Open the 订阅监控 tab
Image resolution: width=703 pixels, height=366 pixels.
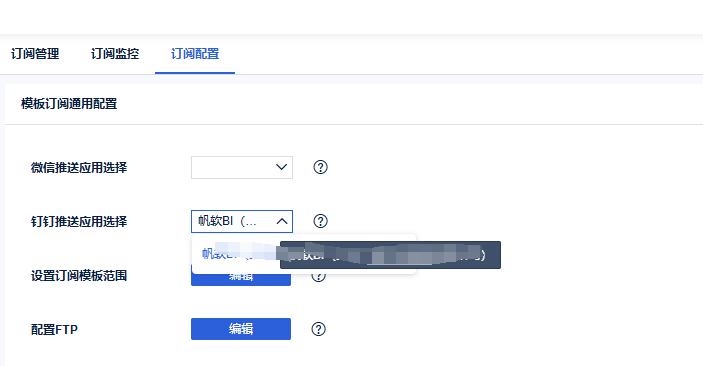point(115,54)
